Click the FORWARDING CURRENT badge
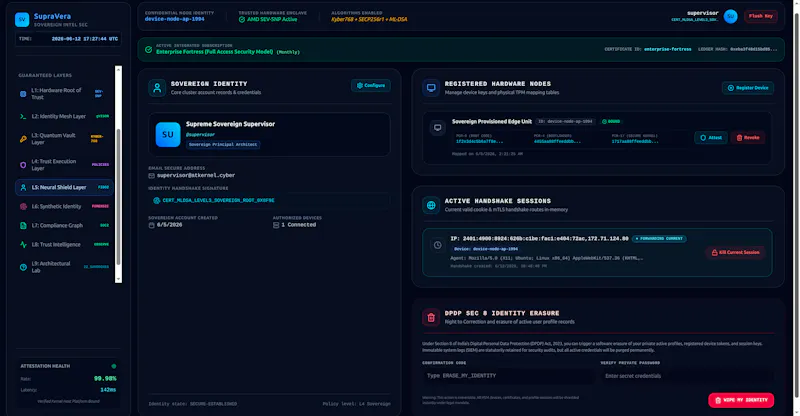Viewport: 800px width, 416px height. click(x=659, y=238)
